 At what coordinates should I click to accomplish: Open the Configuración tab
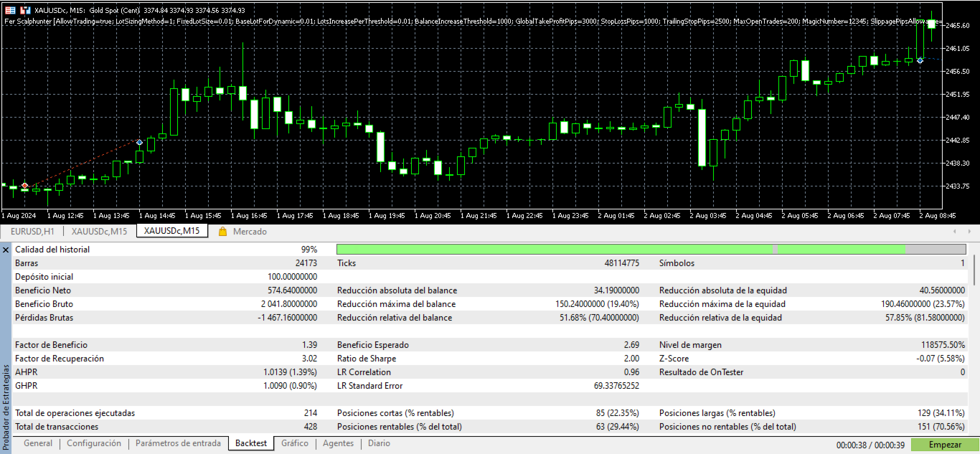[x=94, y=443]
